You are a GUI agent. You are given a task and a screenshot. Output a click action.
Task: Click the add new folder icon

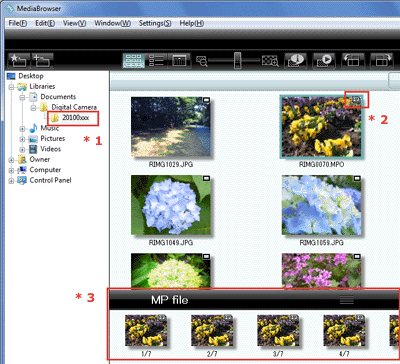(x=42, y=60)
